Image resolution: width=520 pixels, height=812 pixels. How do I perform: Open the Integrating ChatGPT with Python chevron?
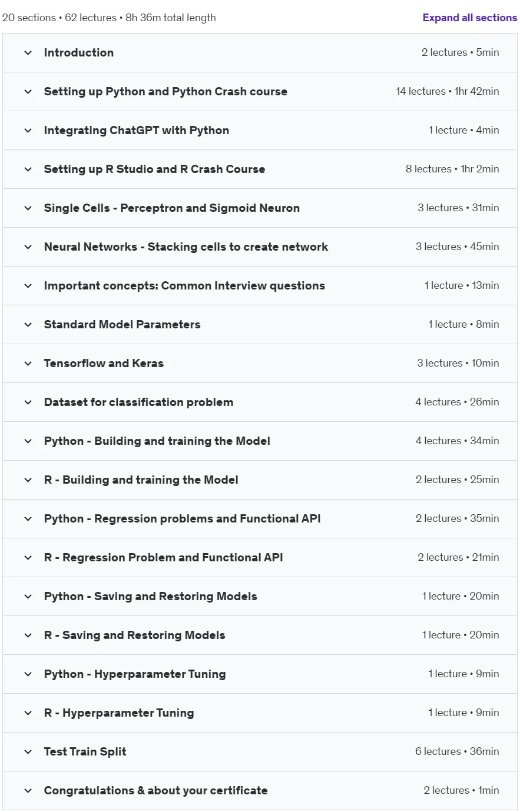click(28, 131)
